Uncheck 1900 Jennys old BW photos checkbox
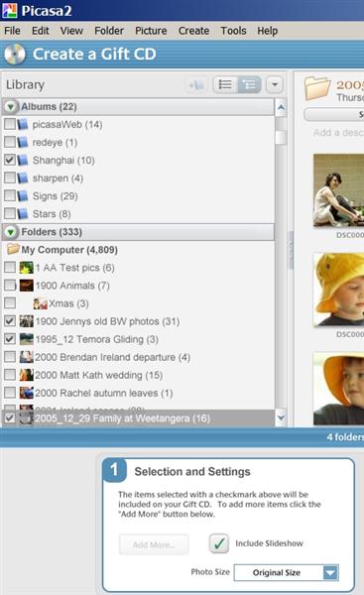364x595 pixels. pyautogui.click(x=10, y=321)
